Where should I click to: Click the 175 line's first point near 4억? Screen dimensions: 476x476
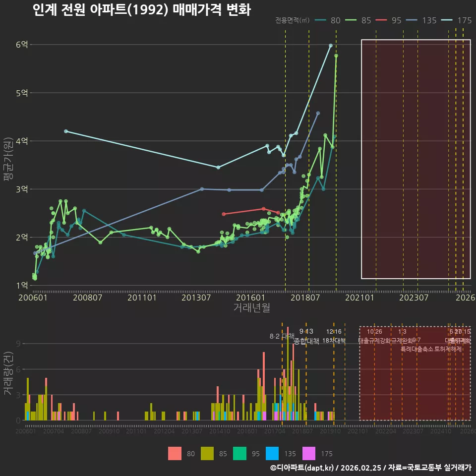[x=66, y=131]
